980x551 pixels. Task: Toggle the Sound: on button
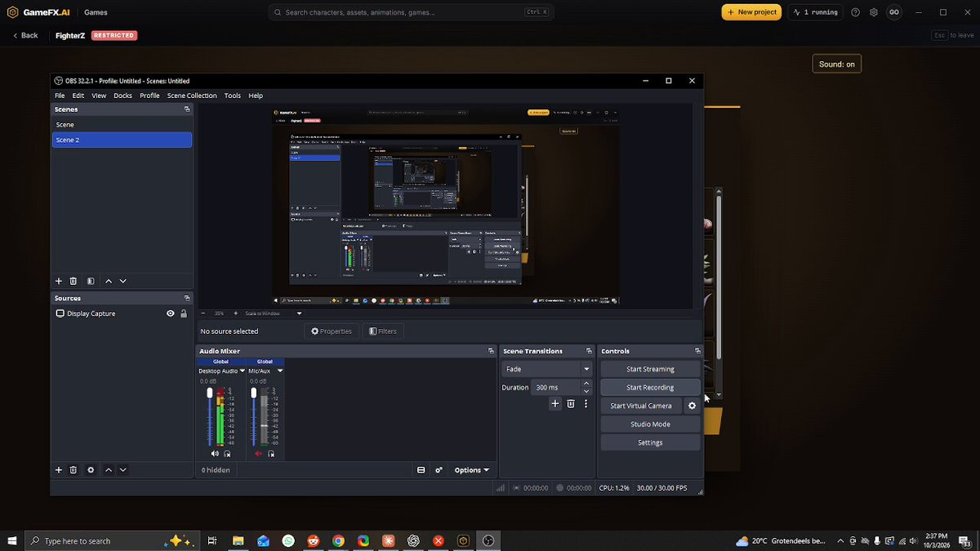tap(837, 64)
